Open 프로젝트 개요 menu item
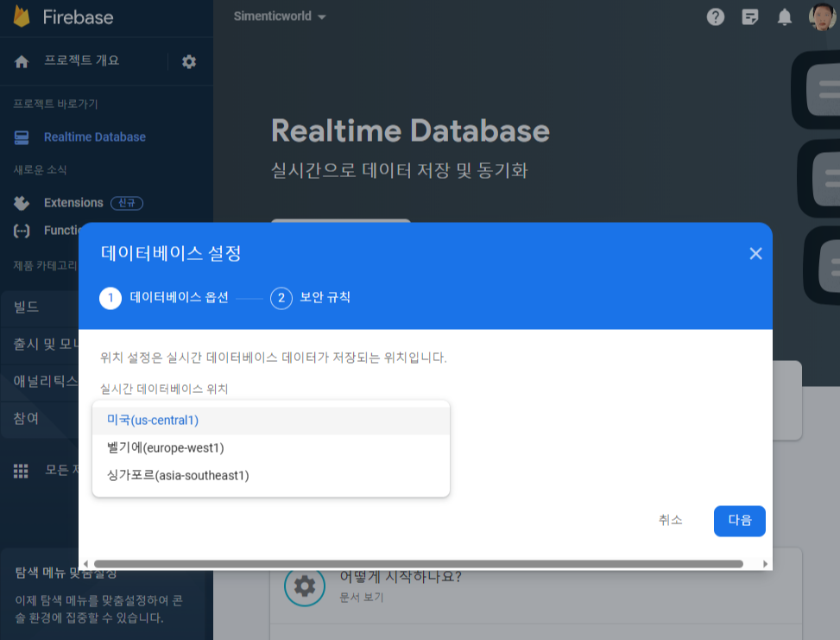This screenshot has width=840, height=640. (x=81, y=60)
